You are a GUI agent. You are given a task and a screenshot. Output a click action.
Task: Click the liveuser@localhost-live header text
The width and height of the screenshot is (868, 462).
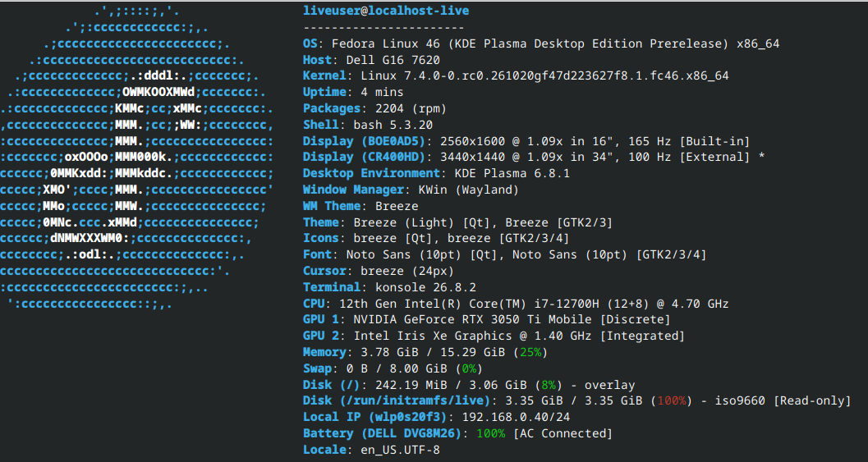pyautogui.click(x=386, y=11)
